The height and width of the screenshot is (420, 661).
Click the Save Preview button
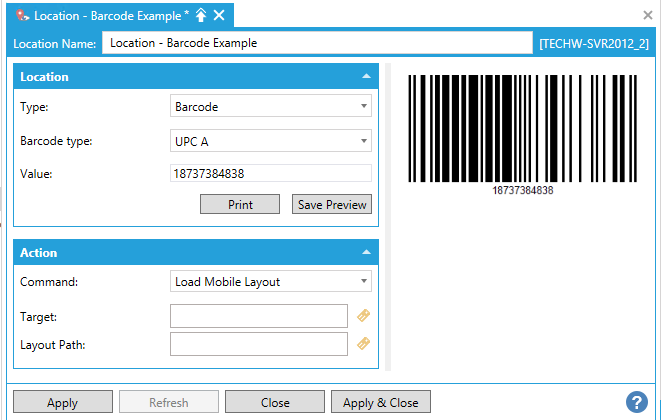[x=332, y=204]
